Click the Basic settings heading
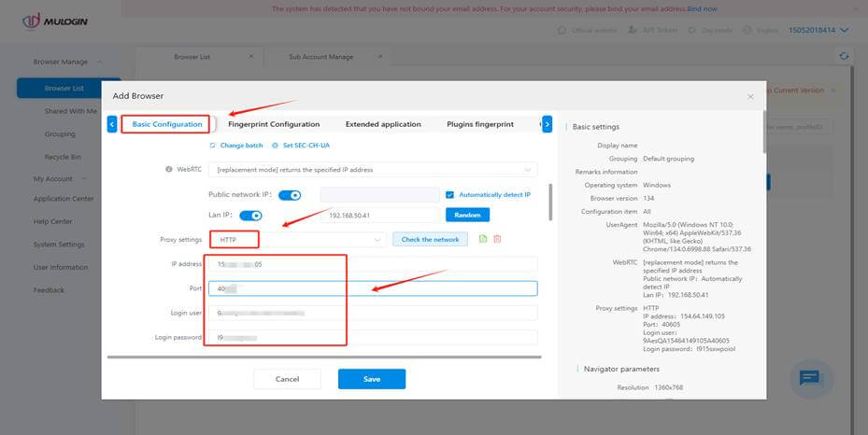Viewport: 868px width, 435px height. [x=596, y=127]
